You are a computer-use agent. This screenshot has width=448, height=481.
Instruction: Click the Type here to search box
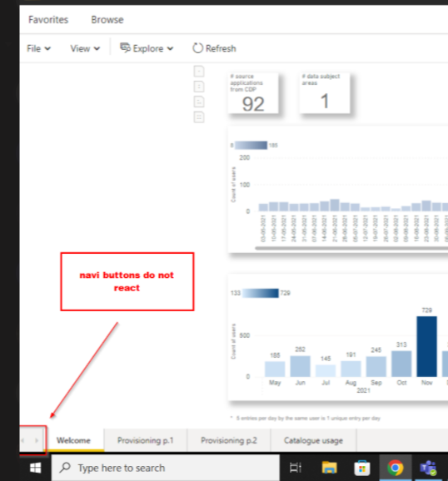point(165,468)
